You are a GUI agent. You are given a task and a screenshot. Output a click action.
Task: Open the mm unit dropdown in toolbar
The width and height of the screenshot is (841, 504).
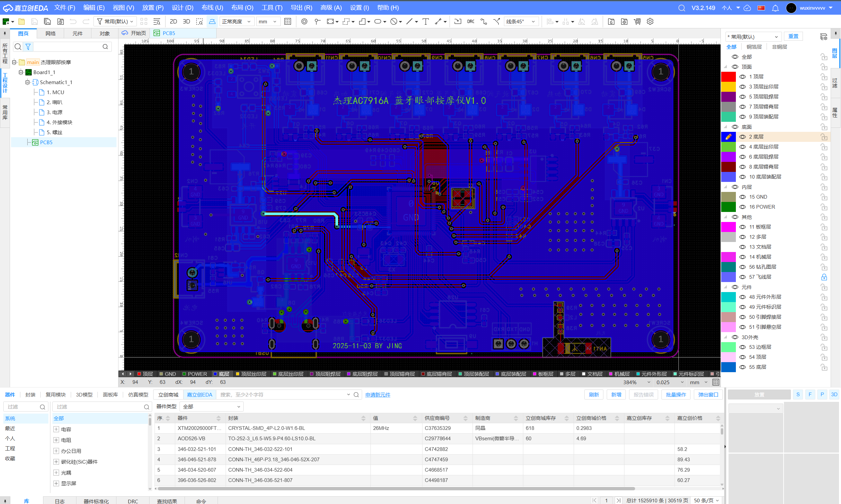268,21
